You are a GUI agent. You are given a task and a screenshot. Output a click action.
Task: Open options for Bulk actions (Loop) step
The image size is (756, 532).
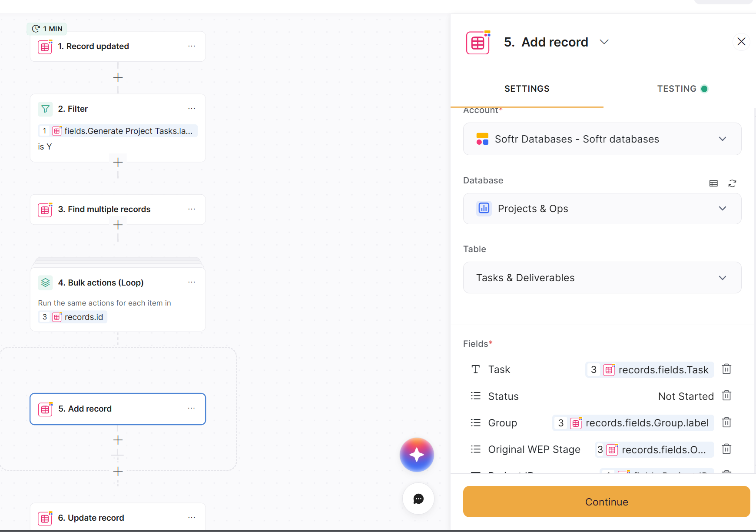192,283
